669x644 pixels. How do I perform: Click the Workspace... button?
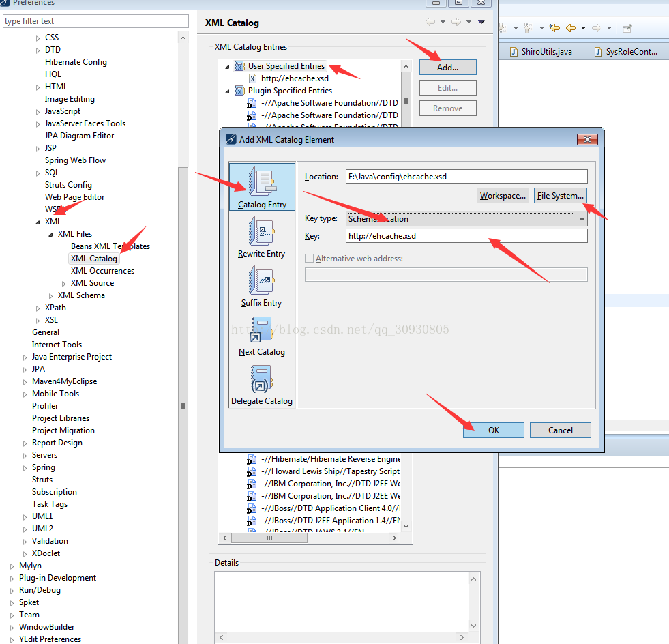tap(503, 196)
